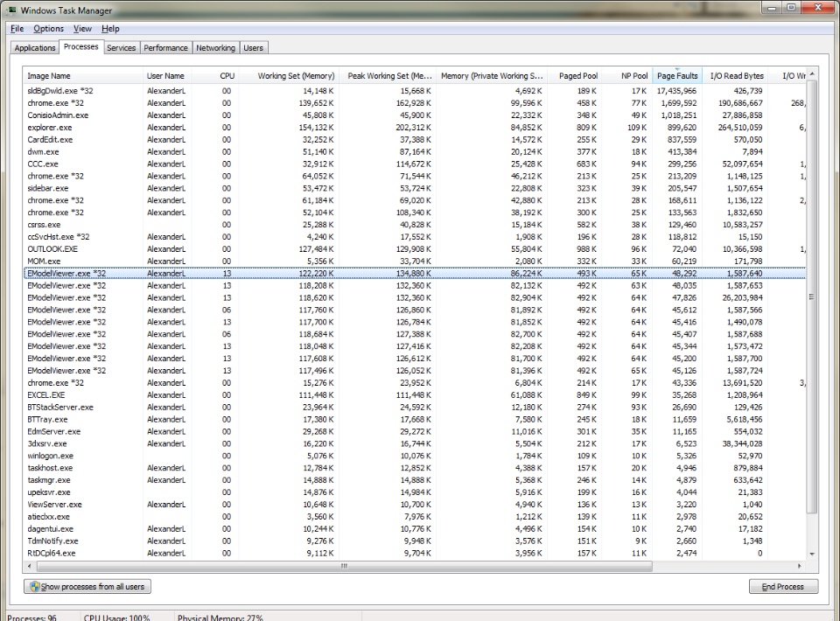Select the 3dxsrv.exe process

[x=415, y=443]
